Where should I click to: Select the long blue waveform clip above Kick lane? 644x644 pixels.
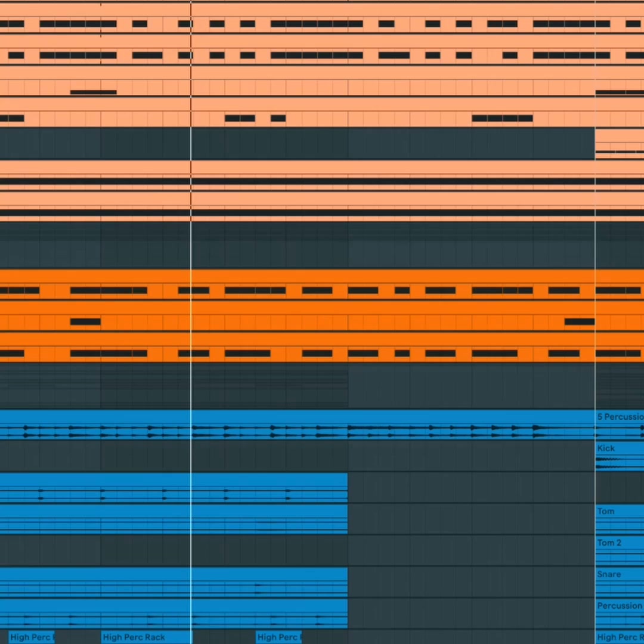point(298,425)
